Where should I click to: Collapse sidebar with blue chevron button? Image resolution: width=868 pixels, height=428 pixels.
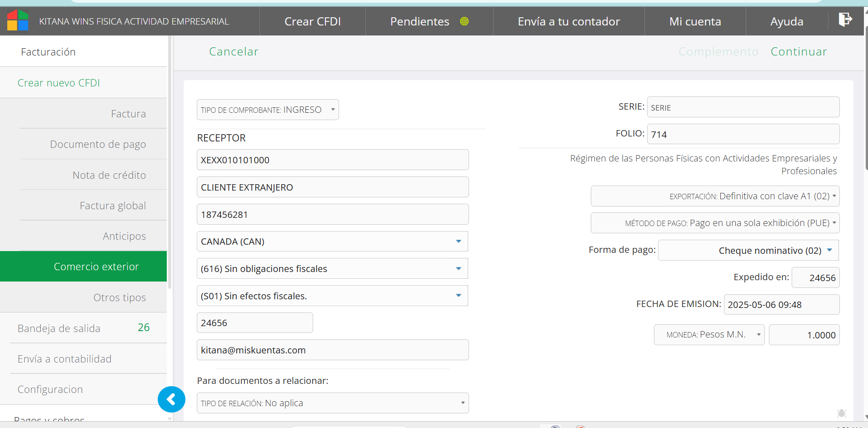pyautogui.click(x=171, y=399)
